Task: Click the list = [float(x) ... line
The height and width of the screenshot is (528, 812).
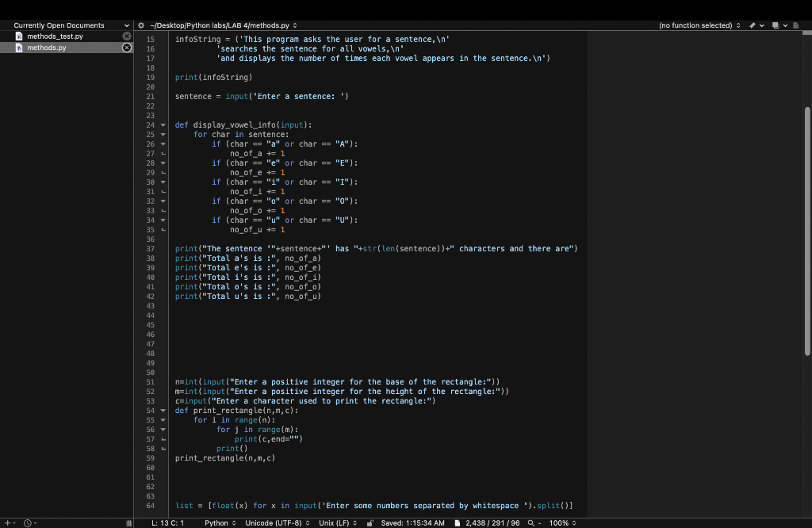Action: click(x=374, y=506)
